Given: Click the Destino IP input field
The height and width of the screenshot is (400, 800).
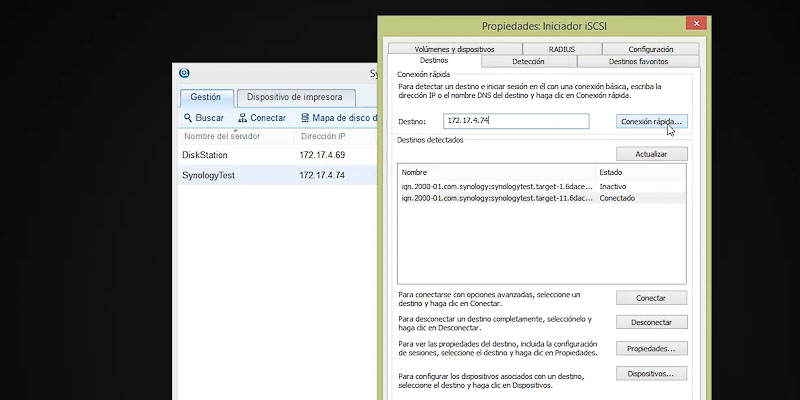Looking at the screenshot, I should click(516, 121).
